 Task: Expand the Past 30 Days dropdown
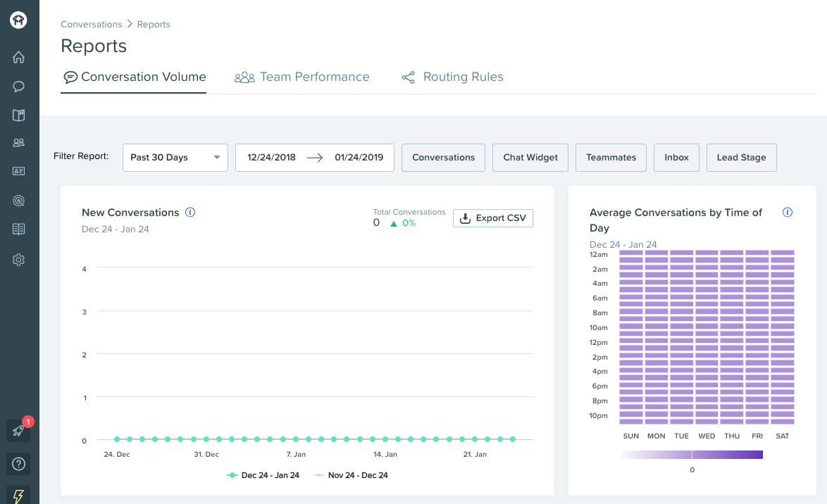pyautogui.click(x=175, y=158)
